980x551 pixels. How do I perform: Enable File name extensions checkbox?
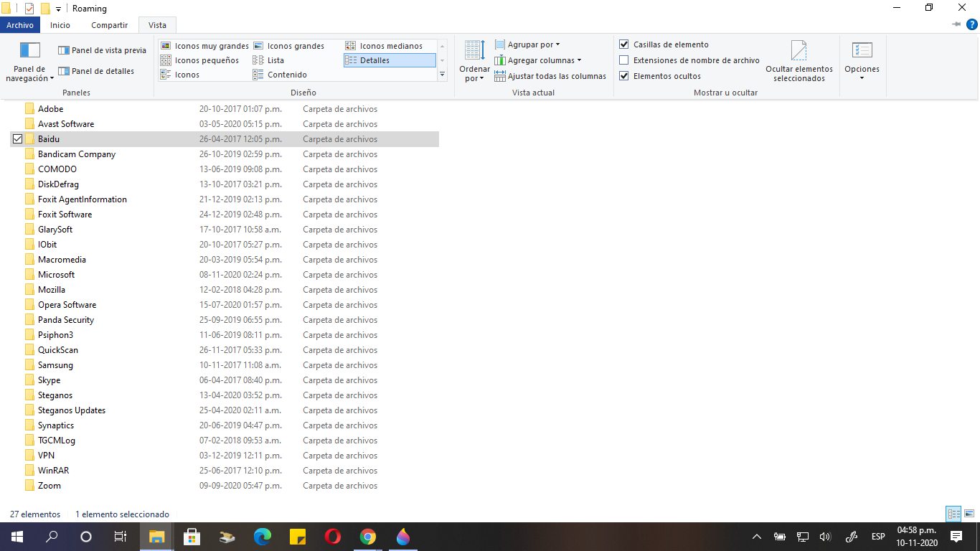(x=623, y=60)
